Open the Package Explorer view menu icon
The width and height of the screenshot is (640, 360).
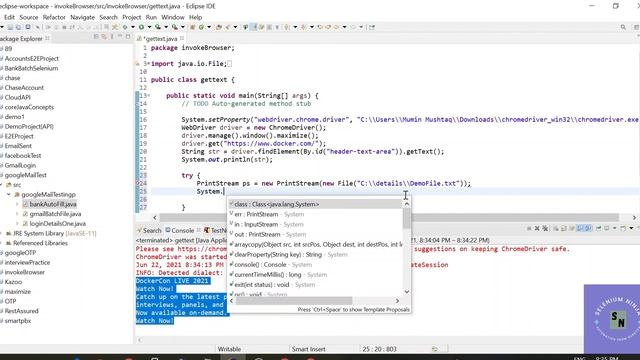pos(112,37)
